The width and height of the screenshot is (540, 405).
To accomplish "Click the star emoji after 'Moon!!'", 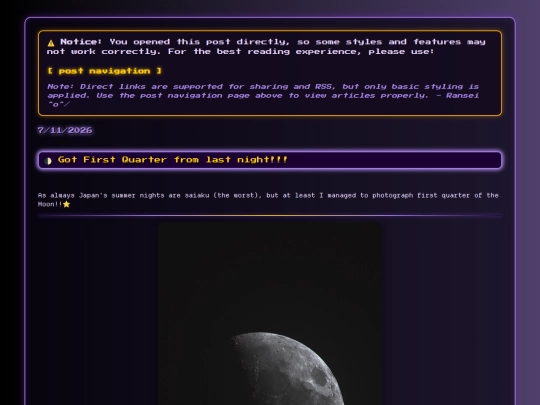I will click(x=66, y=204).
